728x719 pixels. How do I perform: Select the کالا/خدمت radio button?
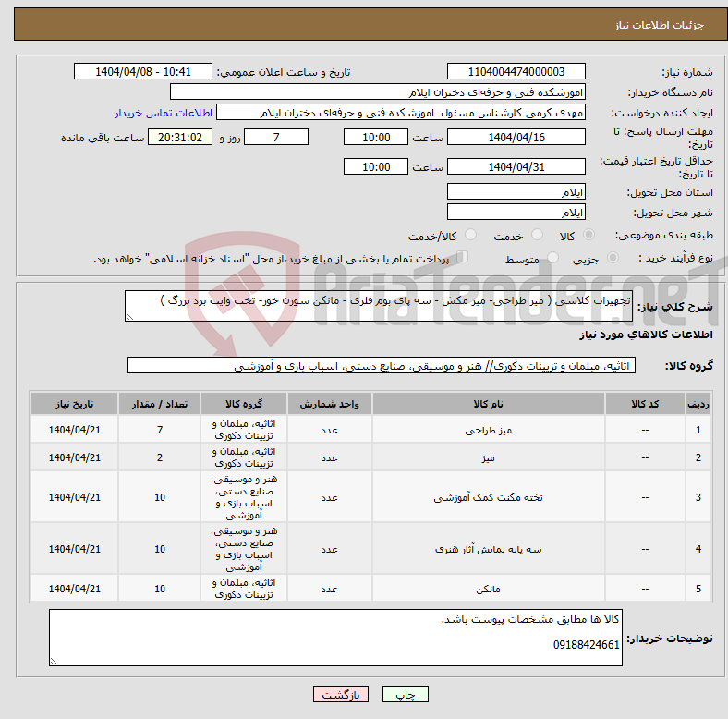tap(470, 235)
